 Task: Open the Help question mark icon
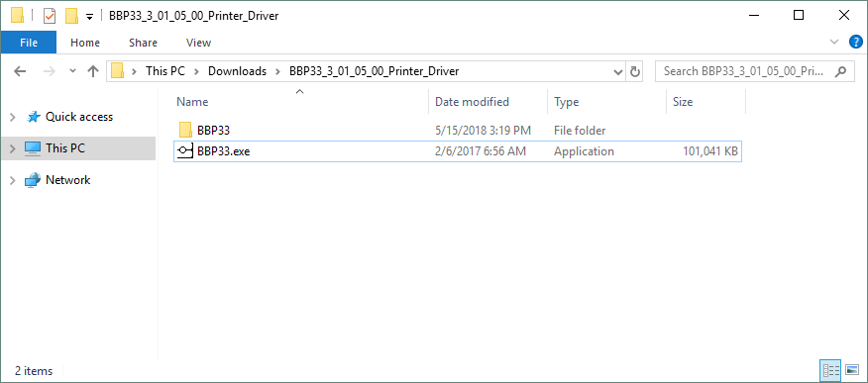click(x=856, y=42)
